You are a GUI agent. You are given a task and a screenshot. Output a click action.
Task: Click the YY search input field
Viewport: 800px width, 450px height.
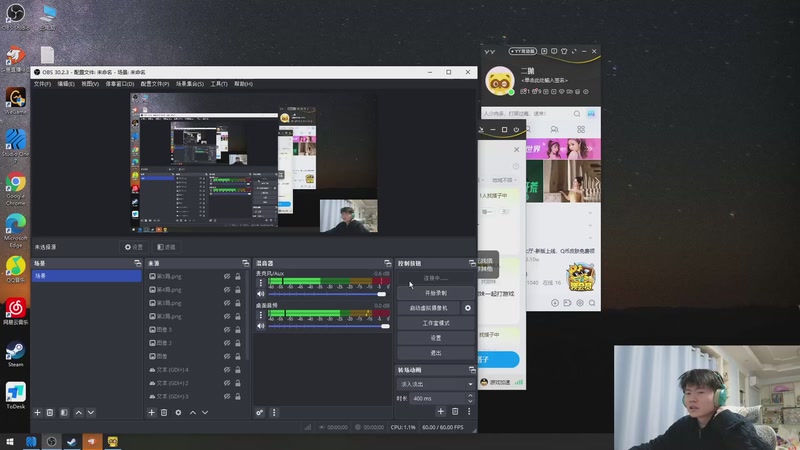point(526,114)
